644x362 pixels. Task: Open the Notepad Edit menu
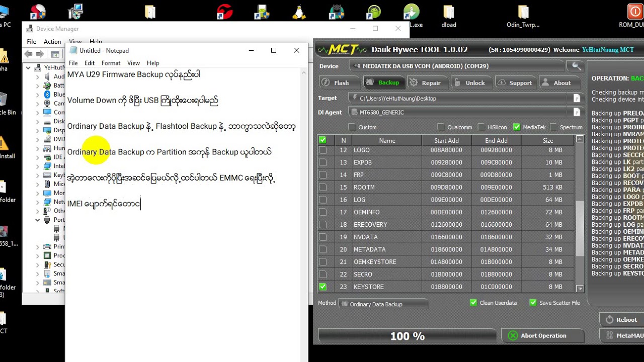click(x=90, y=63)
